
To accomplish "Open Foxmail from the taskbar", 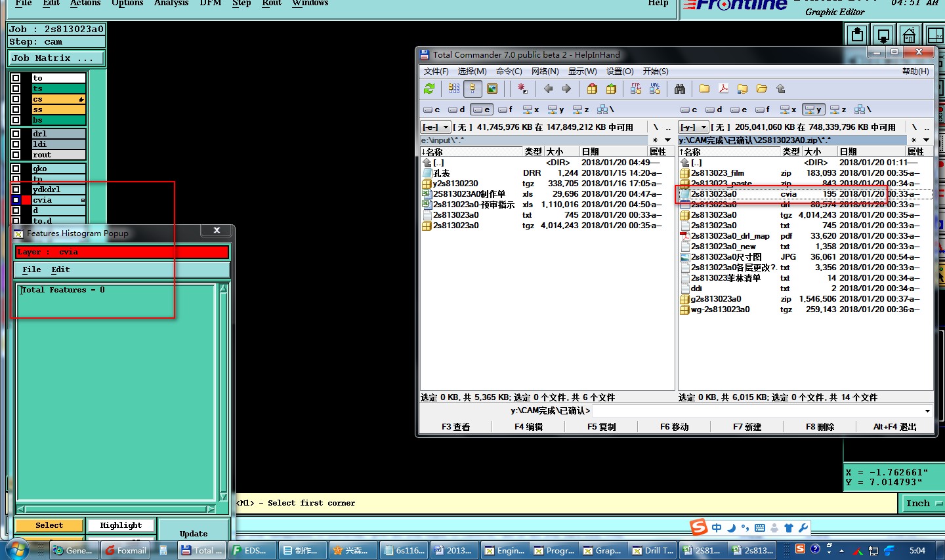I will coord(126,550).
